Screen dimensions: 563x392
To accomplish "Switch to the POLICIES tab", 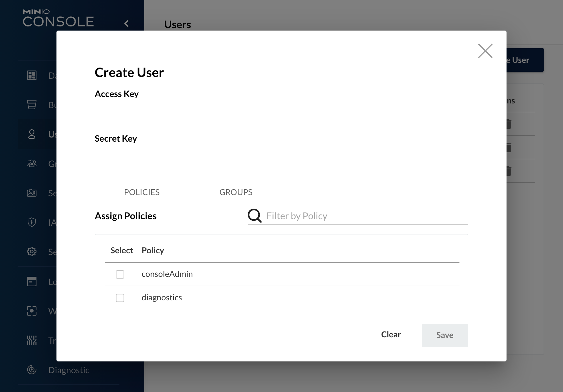I will point(142,192).
